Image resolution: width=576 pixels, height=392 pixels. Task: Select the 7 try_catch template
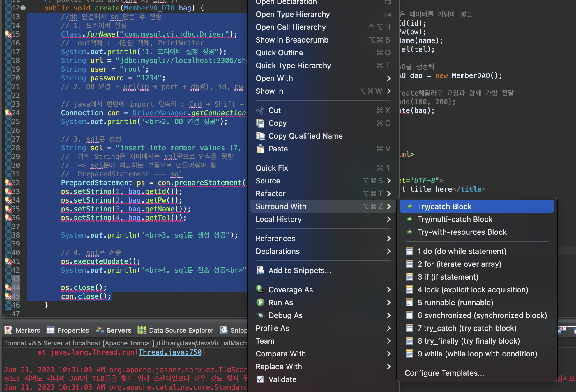tap(467, 328)
